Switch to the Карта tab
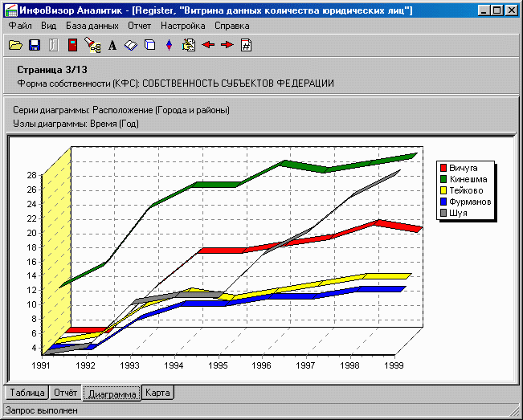523x420 pixels. click(x=157, y=393)
